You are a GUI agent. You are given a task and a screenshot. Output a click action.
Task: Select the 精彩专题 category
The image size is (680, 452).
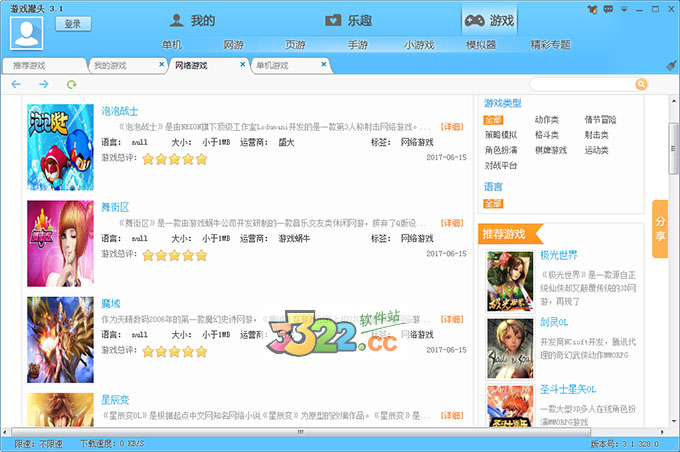[x=550, y=45]
